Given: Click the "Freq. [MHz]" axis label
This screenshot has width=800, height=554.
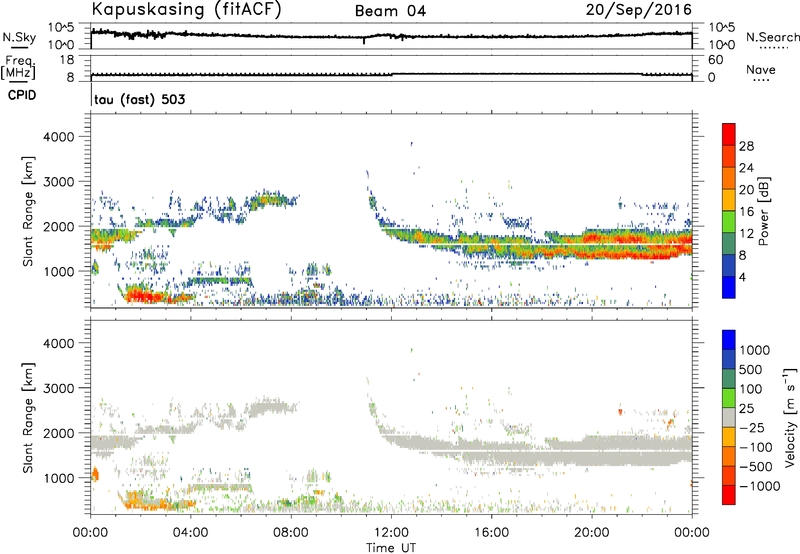Looking at the screenshot, I should tap(19, 68).
